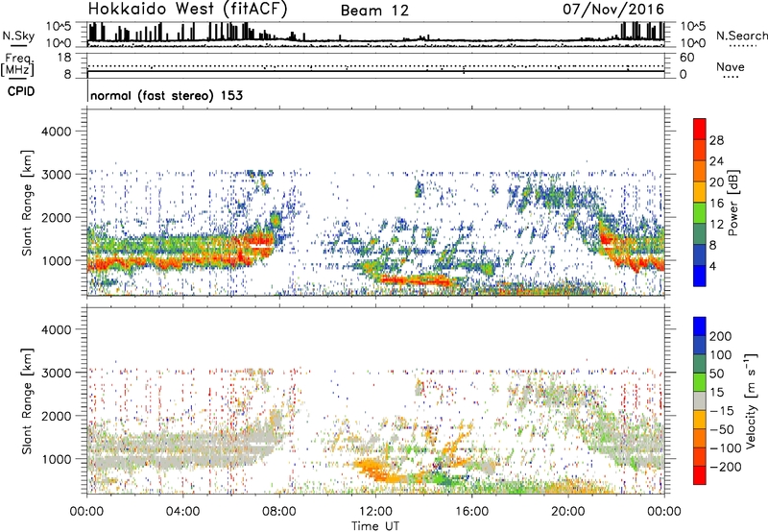The width and height of the screenshot is (768, 532).
Task: Click the '28' power color bar value
Action: pyautogui.click(x=716, y=140)
